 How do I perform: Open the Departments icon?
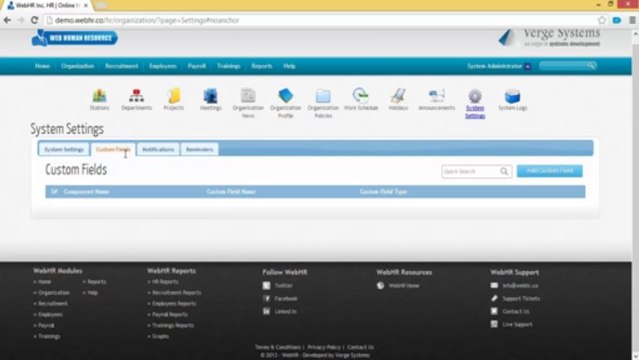tap(137, 96)
